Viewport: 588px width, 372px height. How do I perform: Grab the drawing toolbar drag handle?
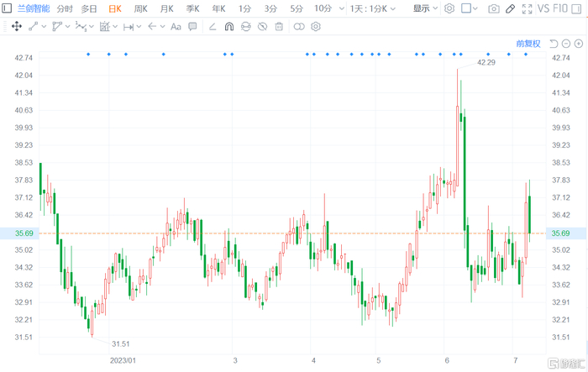pos(5,26)
